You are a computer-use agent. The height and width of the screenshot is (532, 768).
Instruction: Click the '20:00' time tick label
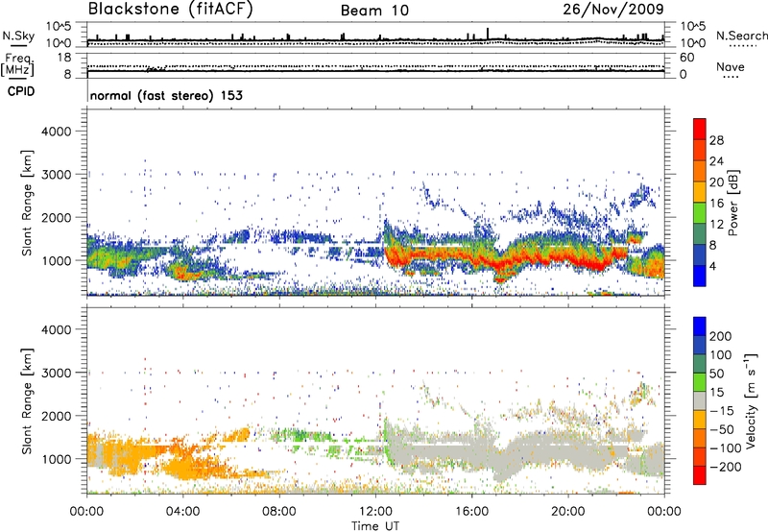[567, 512]
